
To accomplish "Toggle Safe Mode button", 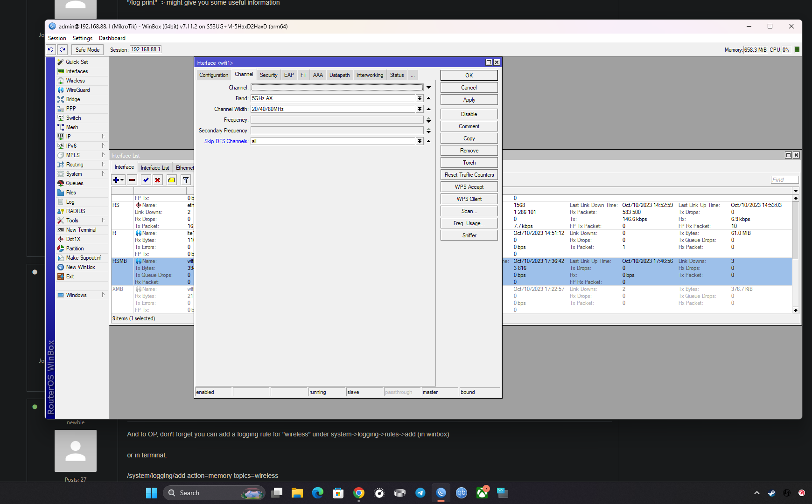I will point(87,49).
